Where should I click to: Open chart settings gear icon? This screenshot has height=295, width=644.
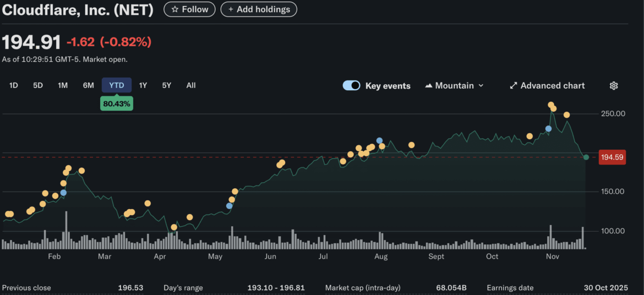click(614, 86)
